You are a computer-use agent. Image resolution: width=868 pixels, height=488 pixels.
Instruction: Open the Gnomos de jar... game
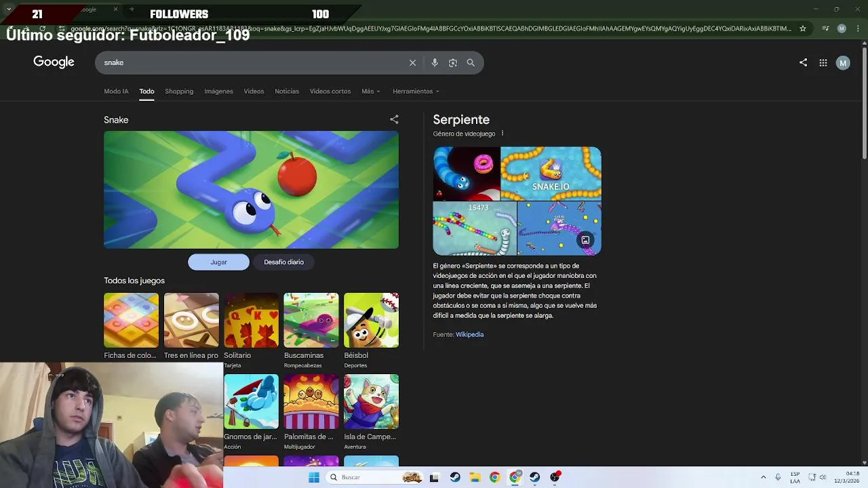(x=251, y=412)
